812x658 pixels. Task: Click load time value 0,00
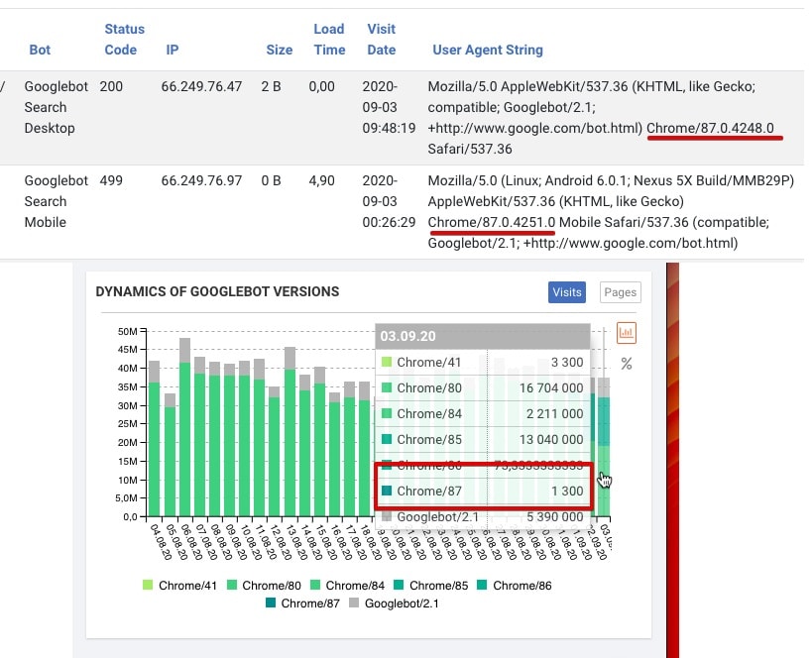coord(321,86)
